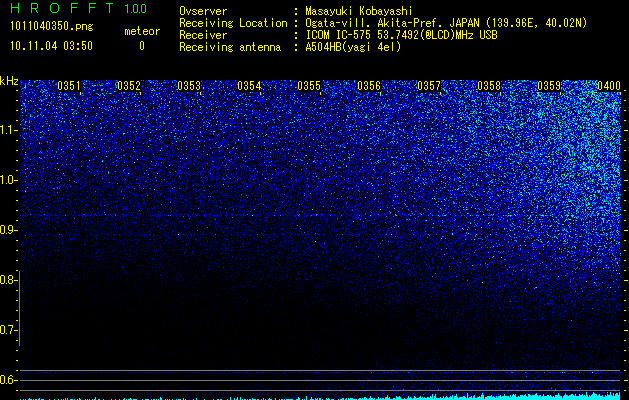Screen dimensions: 629x400
Task: Click the 1.1 kHz axis label
Action: pyautogui.click(x=8, y=130)
